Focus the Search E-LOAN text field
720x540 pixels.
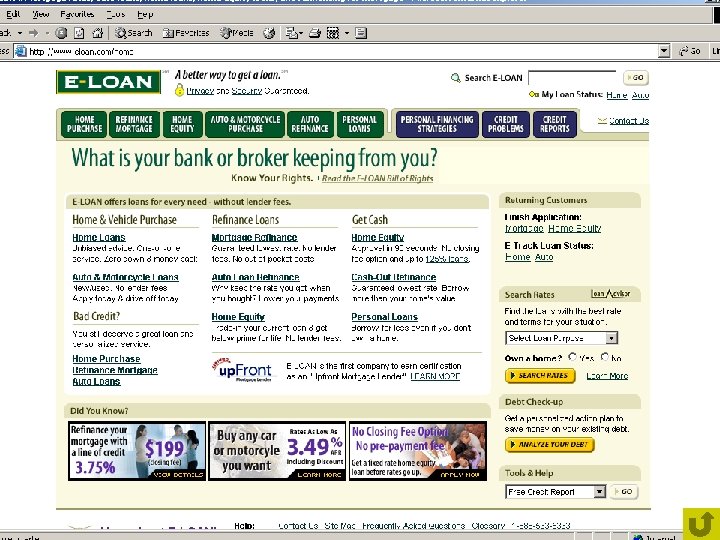point(572,78)
